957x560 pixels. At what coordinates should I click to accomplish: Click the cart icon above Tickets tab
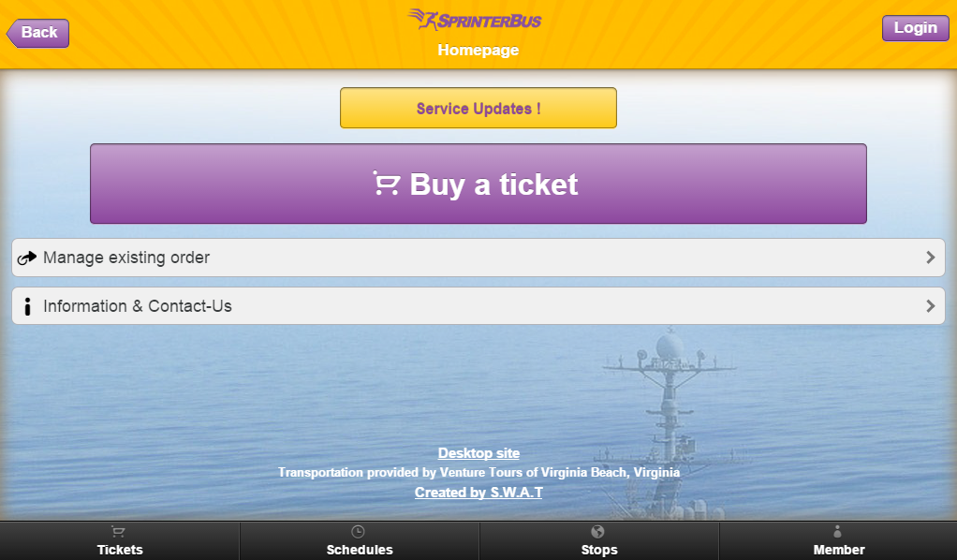click(118, 532)
